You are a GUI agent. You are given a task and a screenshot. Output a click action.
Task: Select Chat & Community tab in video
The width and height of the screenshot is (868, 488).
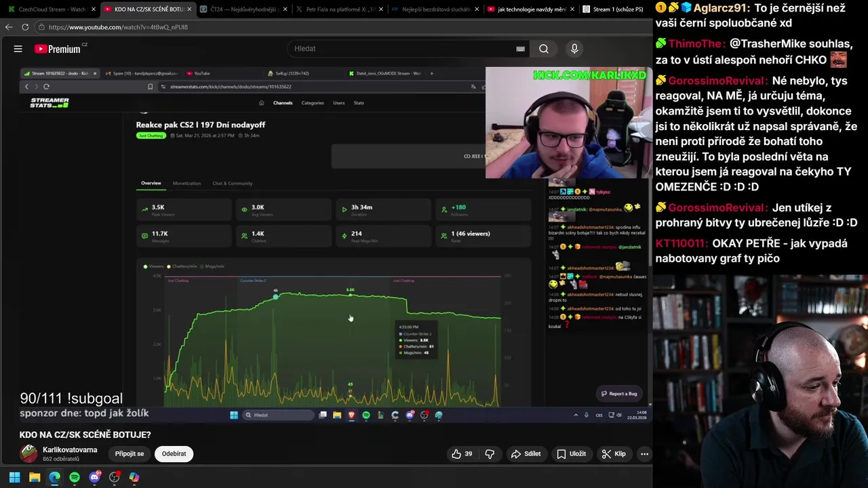pyautogui.click(x=233, y=183)
